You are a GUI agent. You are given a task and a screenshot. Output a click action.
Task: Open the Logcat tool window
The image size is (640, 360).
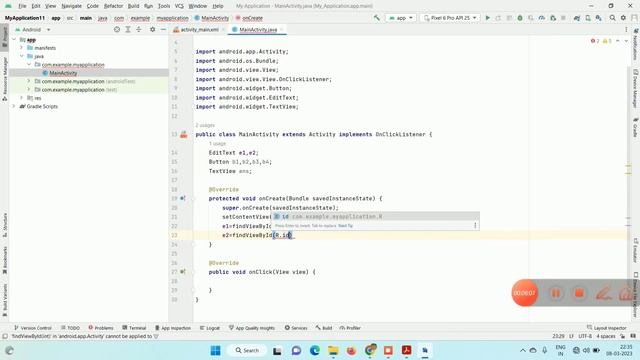210,328
